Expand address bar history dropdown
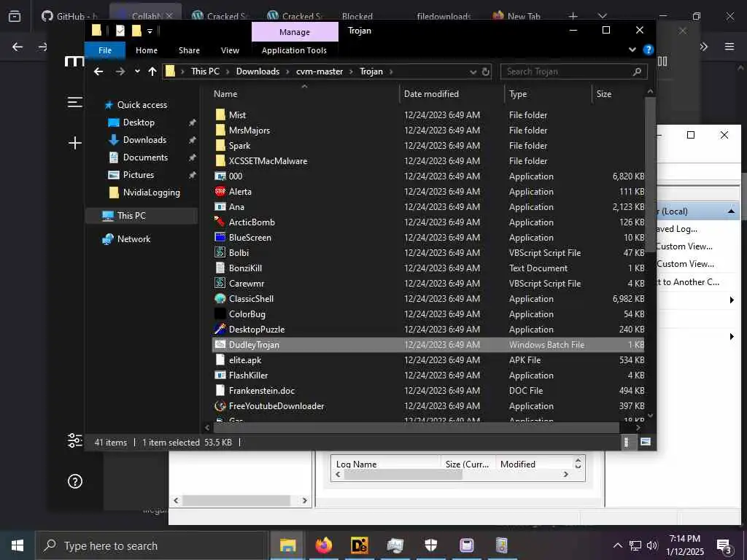 tap(473, 72)
